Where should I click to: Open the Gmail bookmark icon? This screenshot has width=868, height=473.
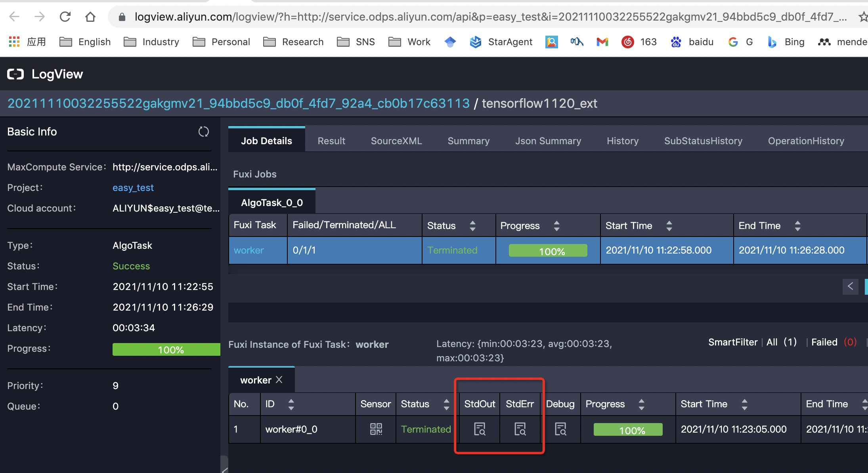[x=602, y=42]
